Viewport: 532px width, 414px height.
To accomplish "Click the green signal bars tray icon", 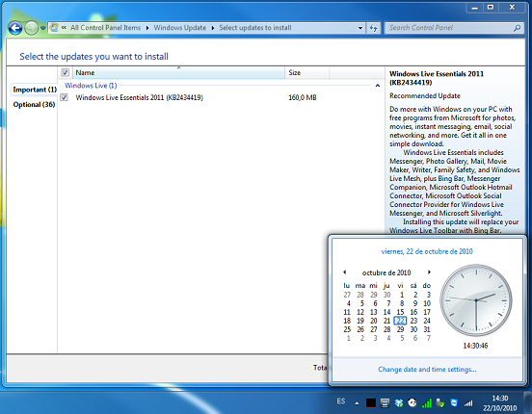I will (x=427, y=402).
